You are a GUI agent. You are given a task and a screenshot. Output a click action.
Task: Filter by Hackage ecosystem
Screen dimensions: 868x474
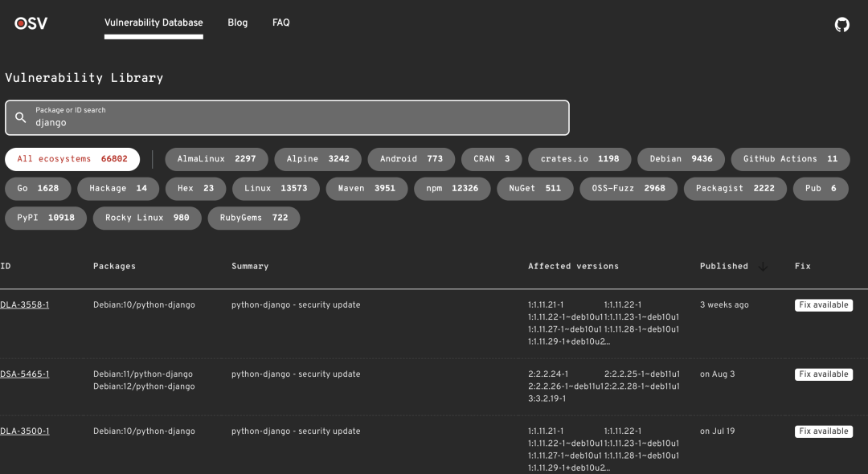(x=118, y=189)
